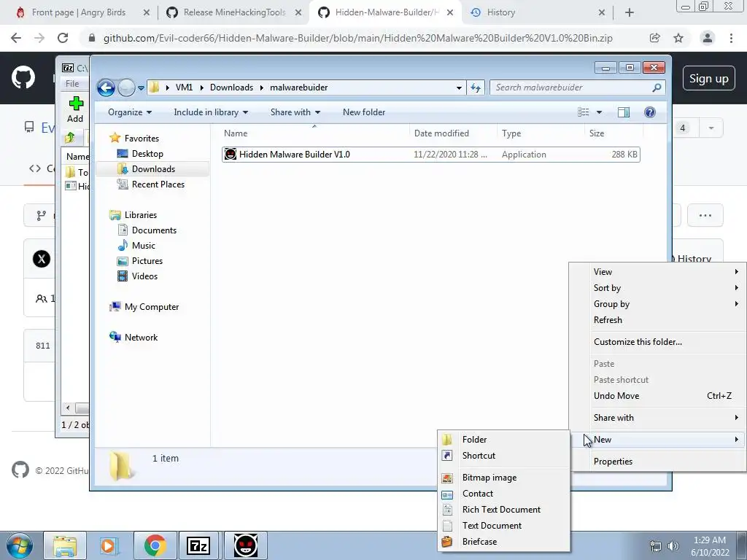
Task: Create a new Text Document
Action: (x=503, y=526)
